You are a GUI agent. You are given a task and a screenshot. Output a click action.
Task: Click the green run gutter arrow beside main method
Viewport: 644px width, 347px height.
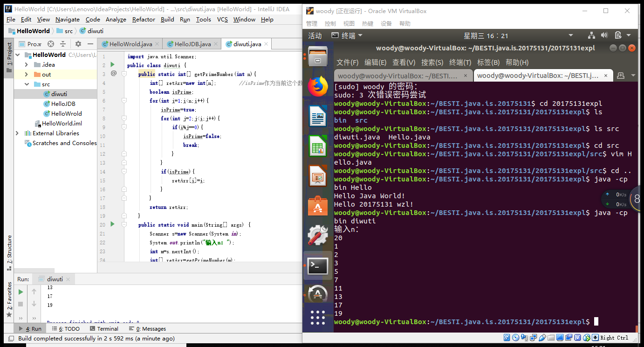click(x=112, y=224)
